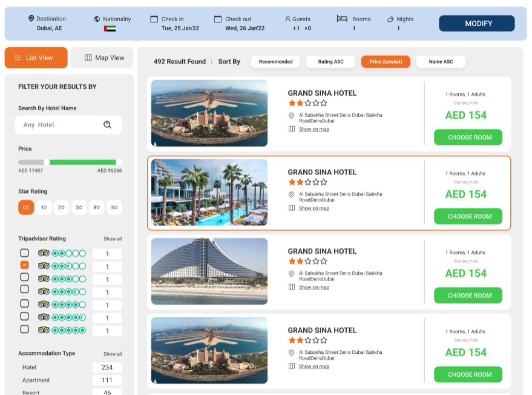Check the first Tripadvisor rating checkbox
532x395 pixels.
point(24,253)
